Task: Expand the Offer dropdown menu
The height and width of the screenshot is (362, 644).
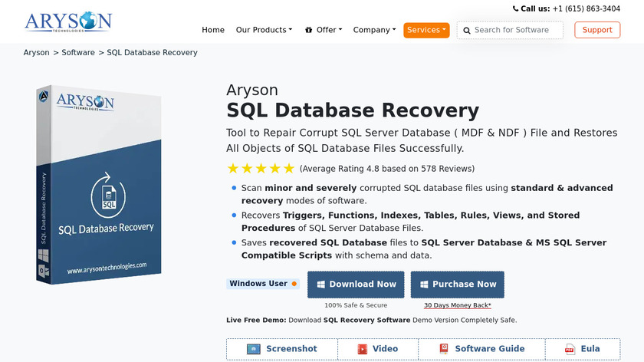Action: click(324, 30)
